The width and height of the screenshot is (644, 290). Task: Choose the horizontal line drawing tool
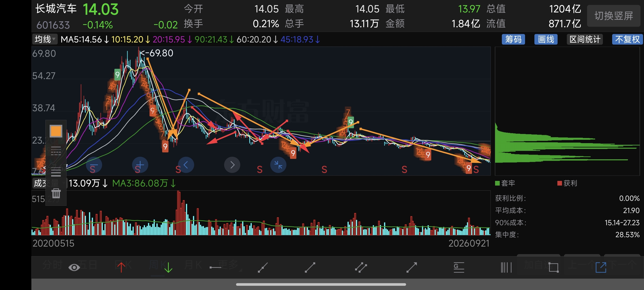point(215,267)
